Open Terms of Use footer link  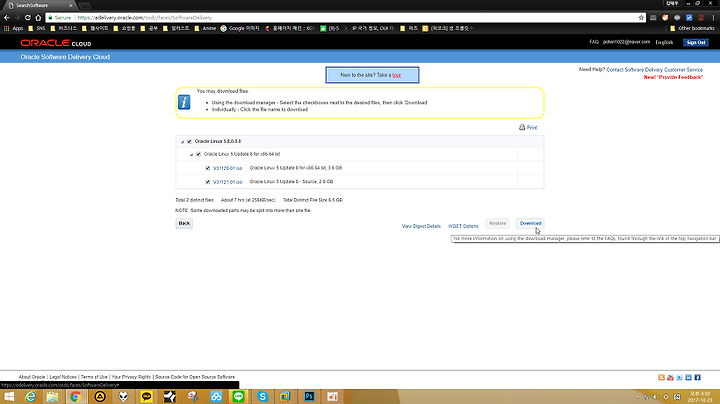coord(94,377)
